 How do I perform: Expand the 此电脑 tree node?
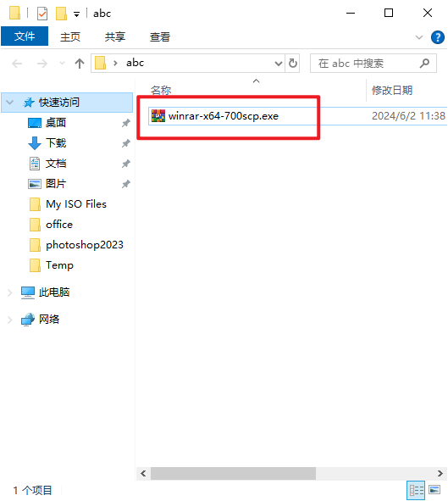(x=10, y=292)
